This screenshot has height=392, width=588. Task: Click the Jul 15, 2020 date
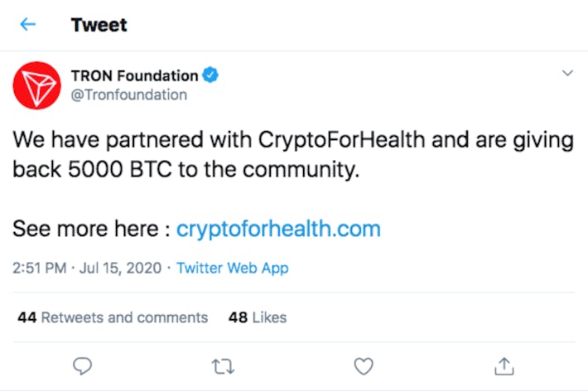point(120,269)
